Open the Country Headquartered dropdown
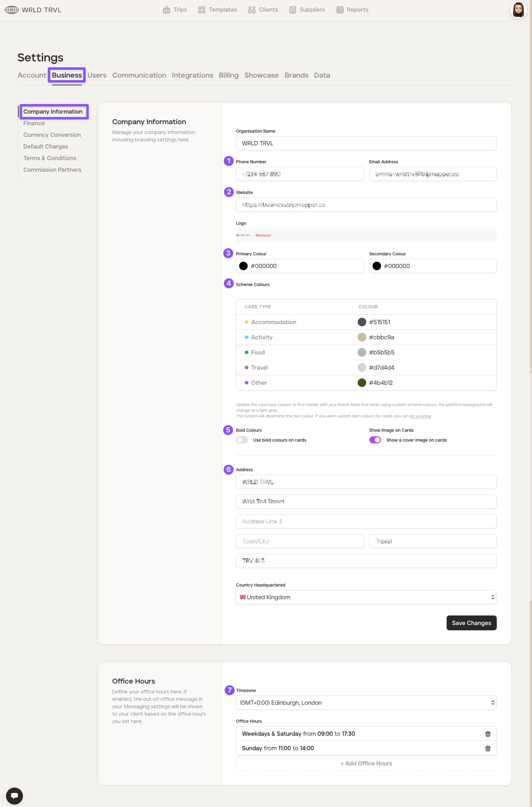532x807 pixels. click(366, 597)
